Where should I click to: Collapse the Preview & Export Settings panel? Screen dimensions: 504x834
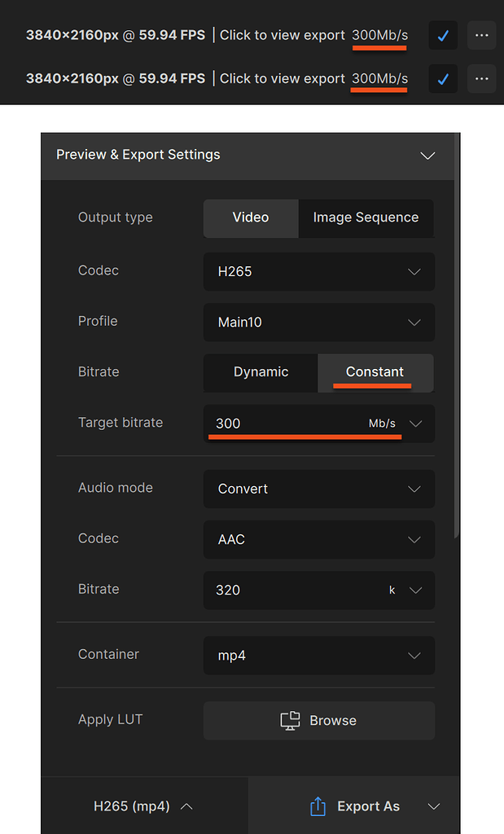[x=427, y=156]
